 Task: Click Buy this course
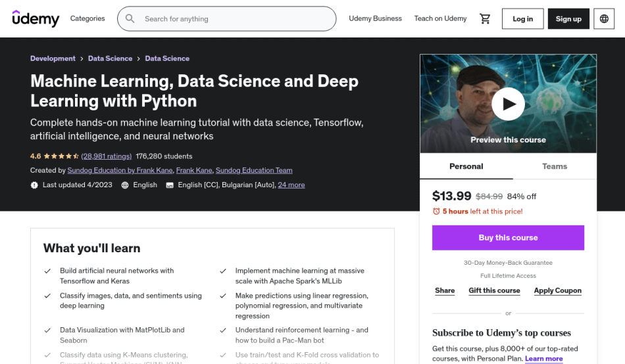pyautogui.click(x=508, y=238)
